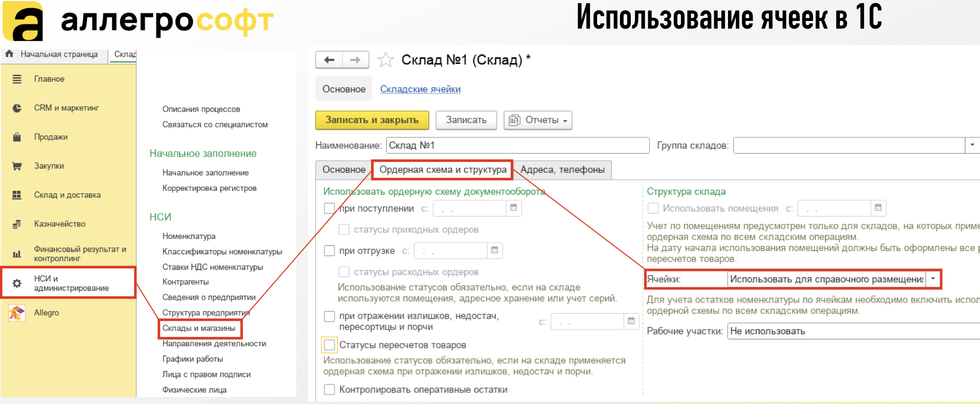Open calendar for the при поступлении date

[514, 208]
